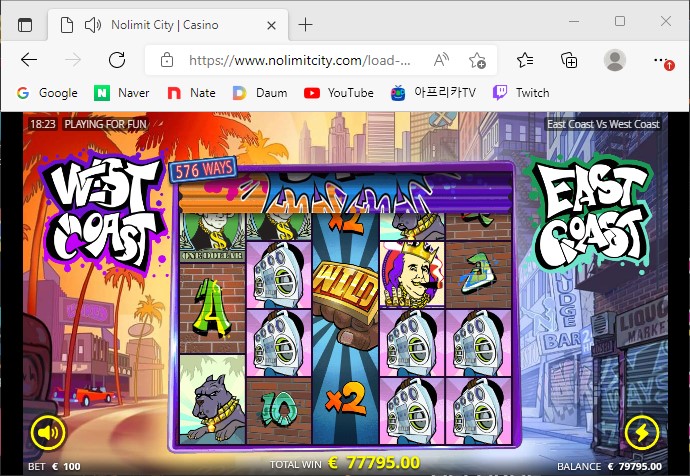Screen dimensions: 690x476
Task: View site information lock icon
Action: pyautogui.click(x=167, y=60)
